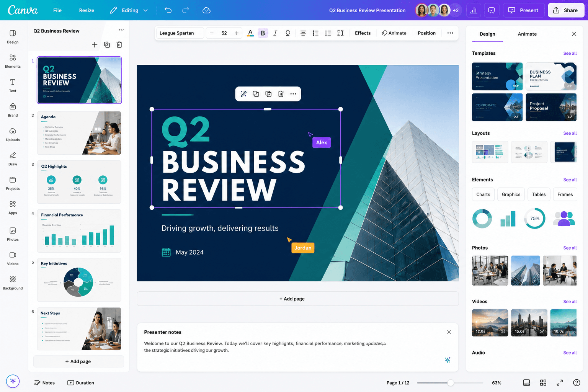Open the Projects sidebar panel
The image size is (588, 392).
coord(13,184)
